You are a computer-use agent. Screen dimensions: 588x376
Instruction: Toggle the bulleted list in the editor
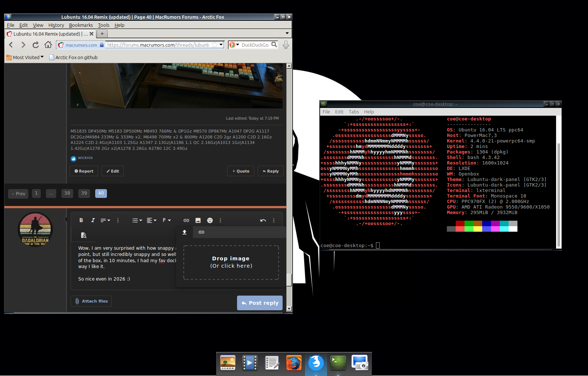[x=136, y=220]
